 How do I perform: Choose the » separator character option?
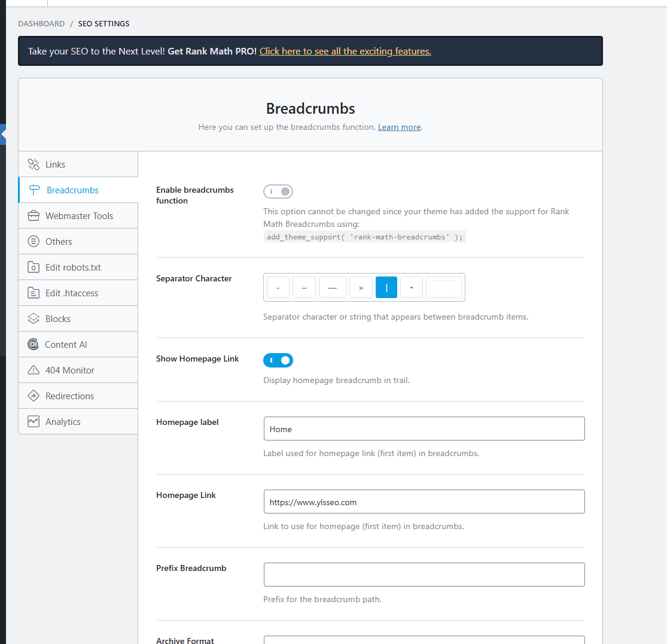361,288
